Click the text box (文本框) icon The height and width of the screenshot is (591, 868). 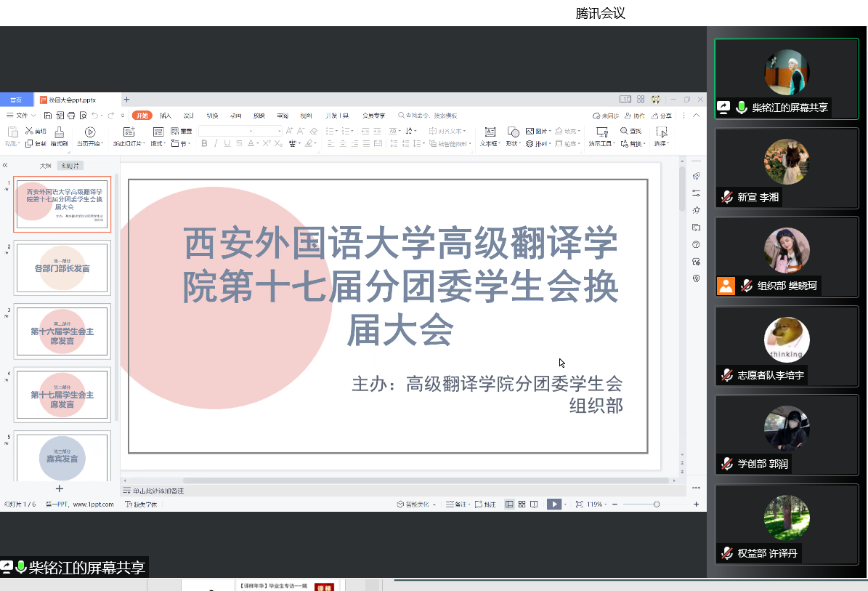click(x=490, y=132)
